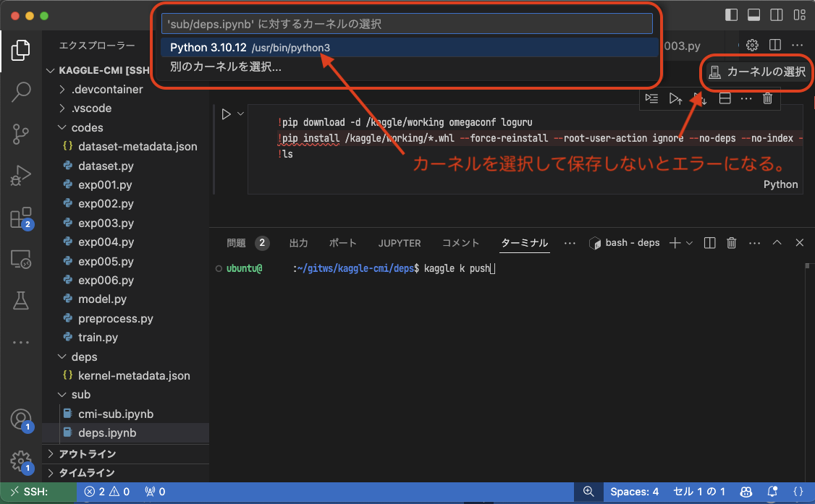Open the Source Control view
Screen dimensions: 815x504
(21, 134)
